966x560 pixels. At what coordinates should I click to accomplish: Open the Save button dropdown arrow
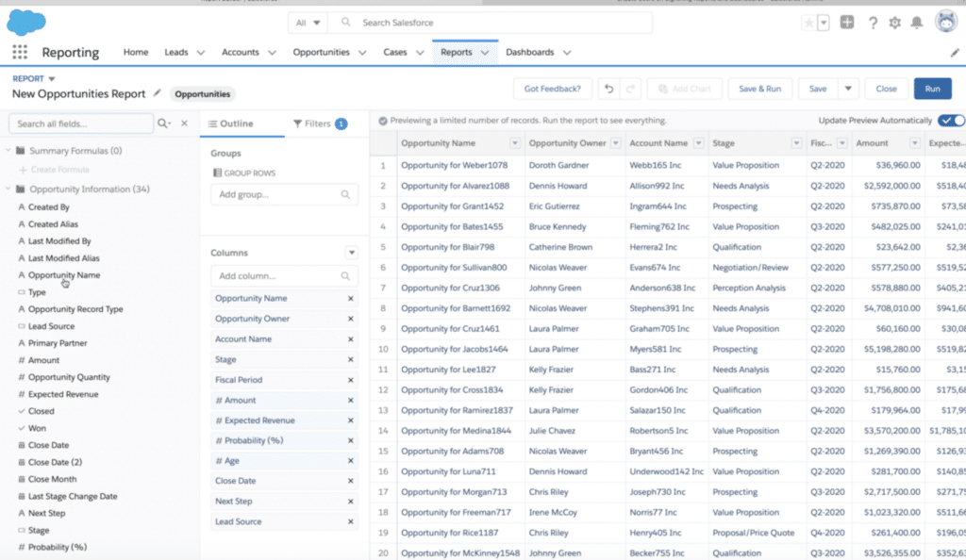point(848,89)
